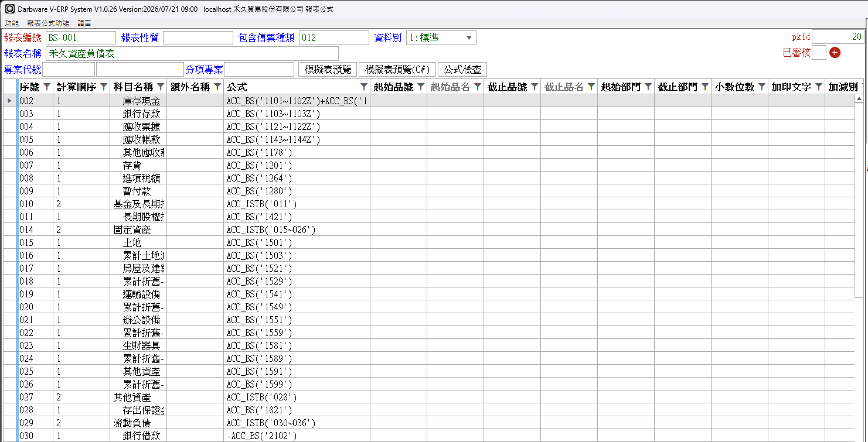Screen dimensions: 868x442
Task: Click the 加減別 column header
Action: point(843,87)
